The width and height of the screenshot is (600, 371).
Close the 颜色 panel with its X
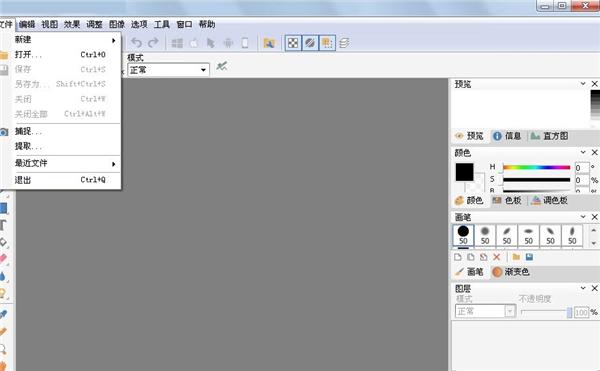tap(594, 152)
